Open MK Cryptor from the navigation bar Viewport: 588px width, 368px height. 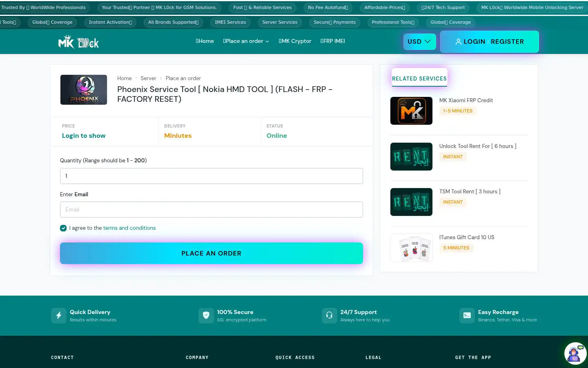coord(295,41)
